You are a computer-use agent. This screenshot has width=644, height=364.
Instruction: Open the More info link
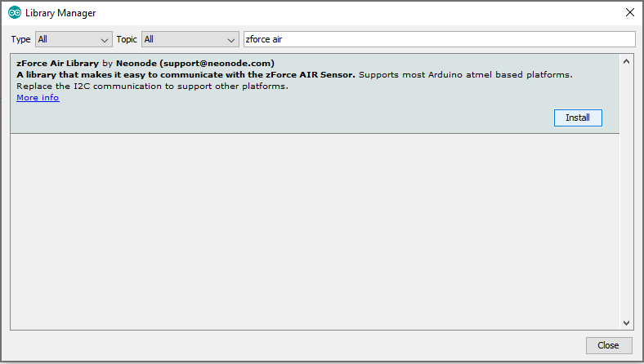pyautogui.click(x=38, y=98)
